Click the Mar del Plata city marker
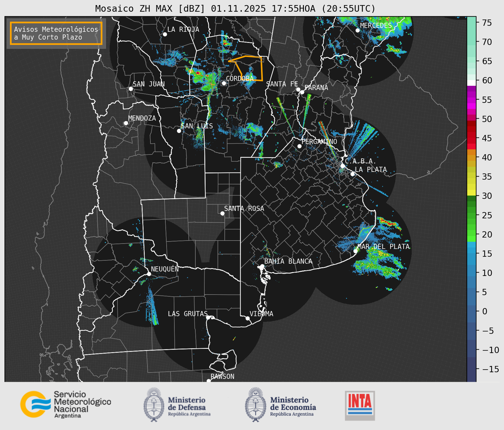 pyautogui.click(x=355, y=251)
